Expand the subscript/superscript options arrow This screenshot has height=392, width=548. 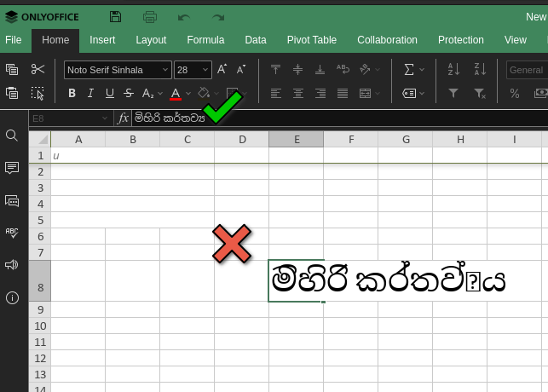(x=160, y=93)
